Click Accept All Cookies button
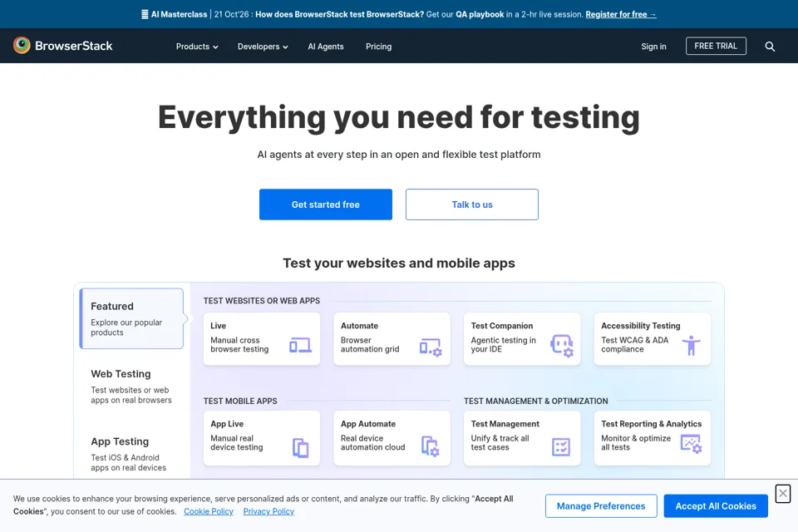The width and height of the screenshot is (798, 532). click(x=716, y=506)
